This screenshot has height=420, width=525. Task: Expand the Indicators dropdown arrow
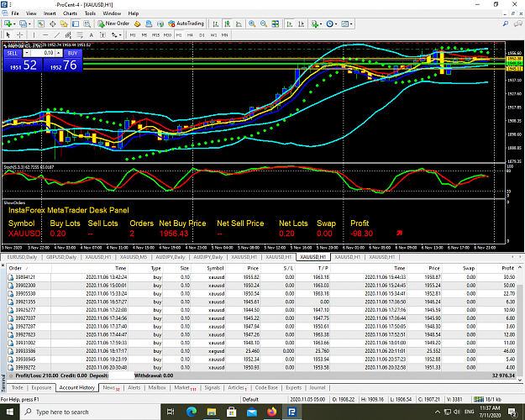point(321,24)
